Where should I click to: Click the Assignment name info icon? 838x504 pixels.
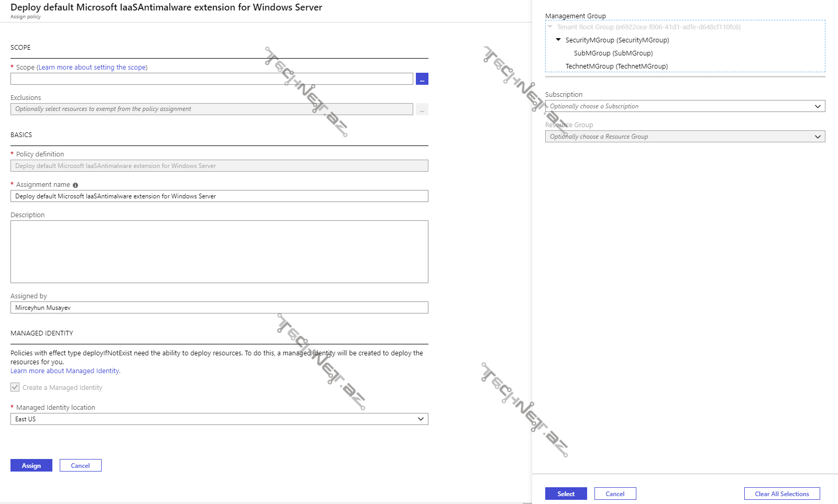(75, 185)
